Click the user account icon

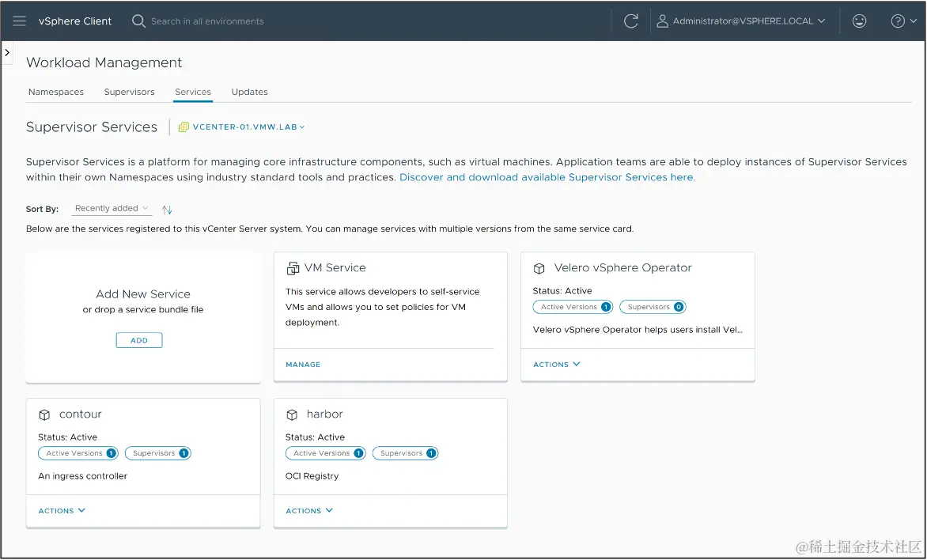click(662, 21)
